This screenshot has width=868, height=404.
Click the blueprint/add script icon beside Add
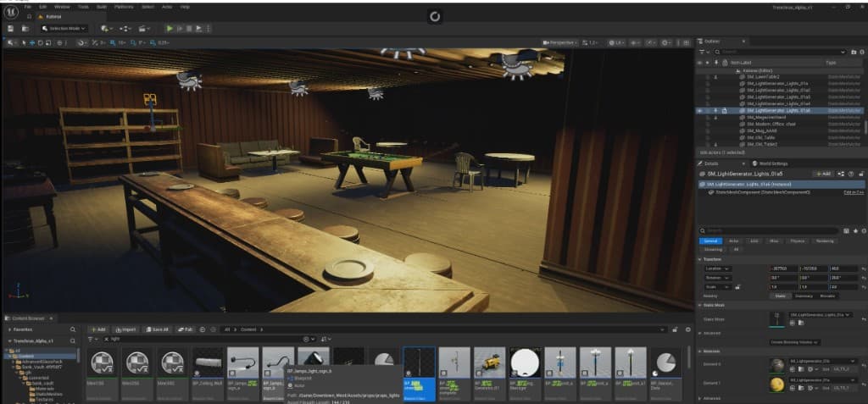pos(841,174)
